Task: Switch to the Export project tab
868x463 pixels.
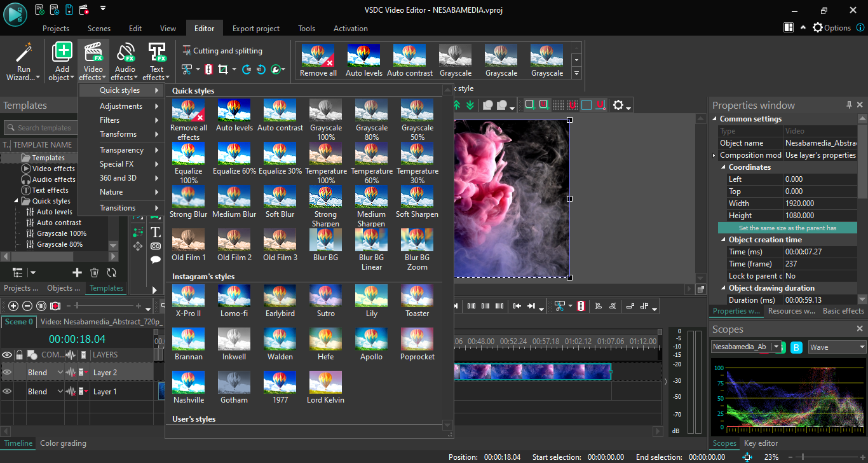Action: [x=255, y=29]
